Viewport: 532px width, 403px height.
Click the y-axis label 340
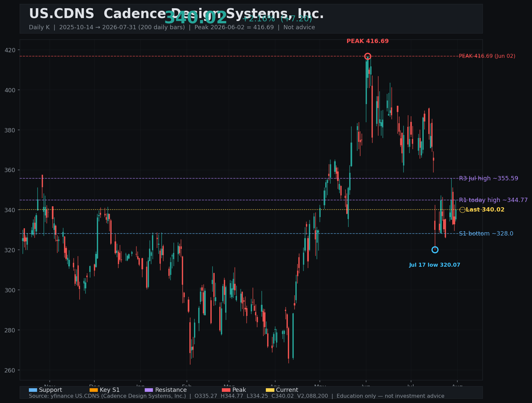coord(11,210)
